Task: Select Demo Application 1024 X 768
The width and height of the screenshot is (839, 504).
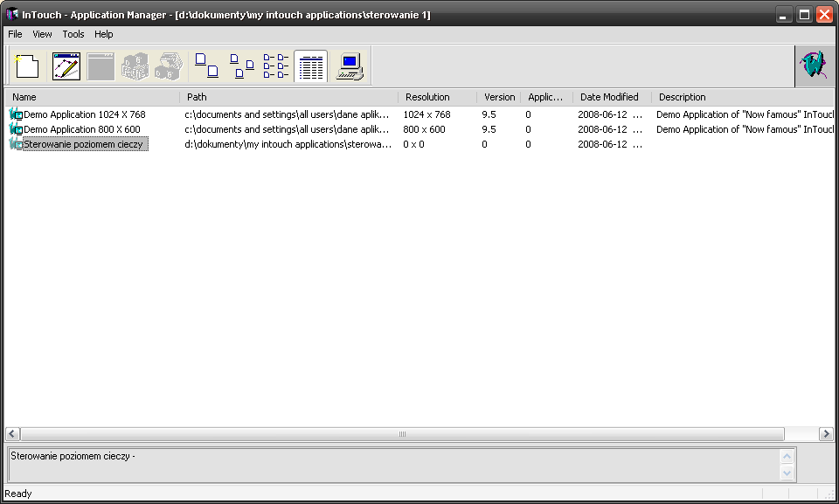Action: pyautogui.click(x=84, y=114)
